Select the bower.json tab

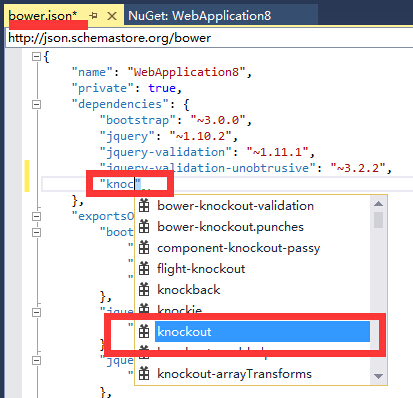(43, 15)
